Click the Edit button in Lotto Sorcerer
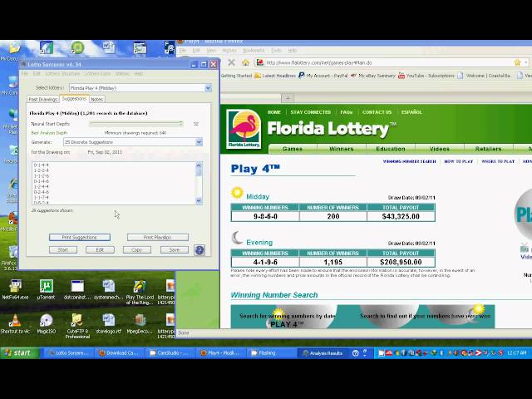This screenshot has height=399, width=532. point(100,249)
